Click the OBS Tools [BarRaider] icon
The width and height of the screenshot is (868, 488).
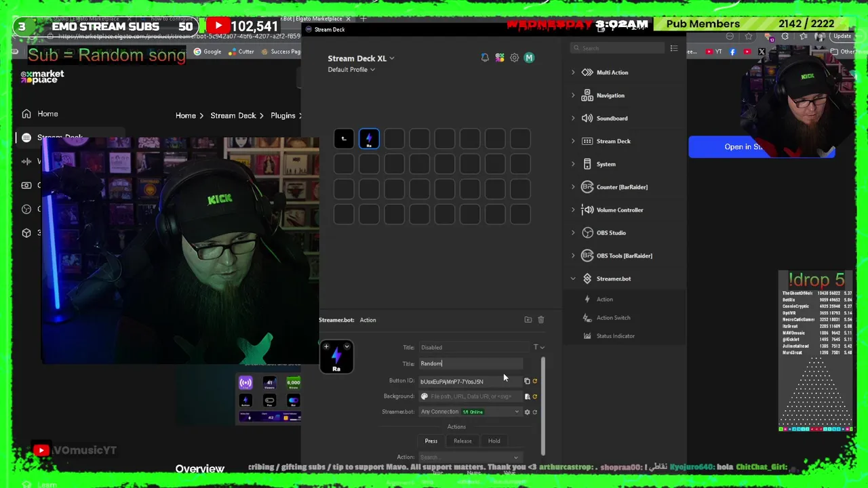587,256
